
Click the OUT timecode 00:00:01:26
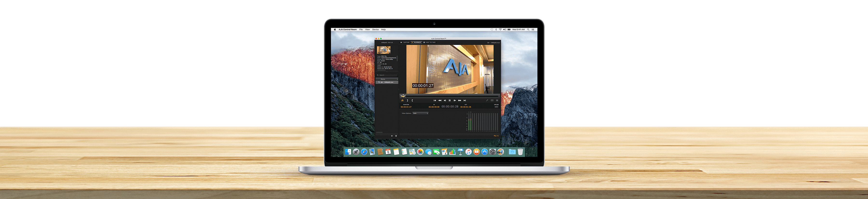click(x=466, y=107)
